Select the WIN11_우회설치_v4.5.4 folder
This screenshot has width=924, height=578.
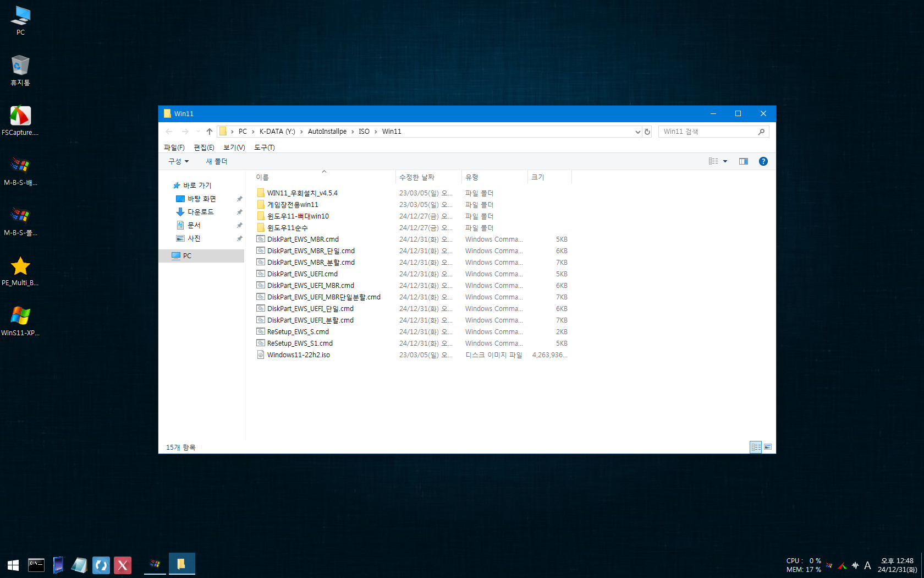click(302, 193)
